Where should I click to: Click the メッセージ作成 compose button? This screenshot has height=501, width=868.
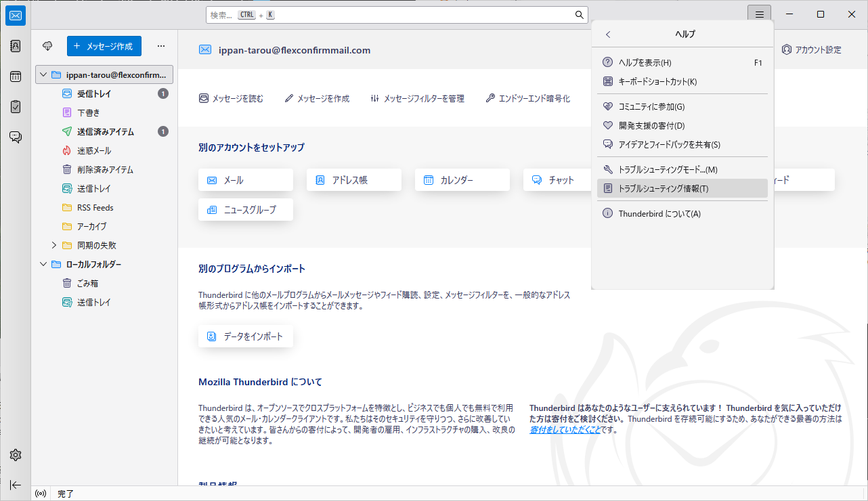coord(105,46)
